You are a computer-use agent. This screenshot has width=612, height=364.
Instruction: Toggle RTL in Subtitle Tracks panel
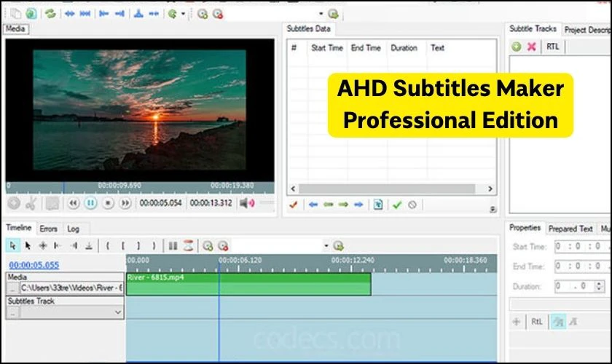click(553, 47)
